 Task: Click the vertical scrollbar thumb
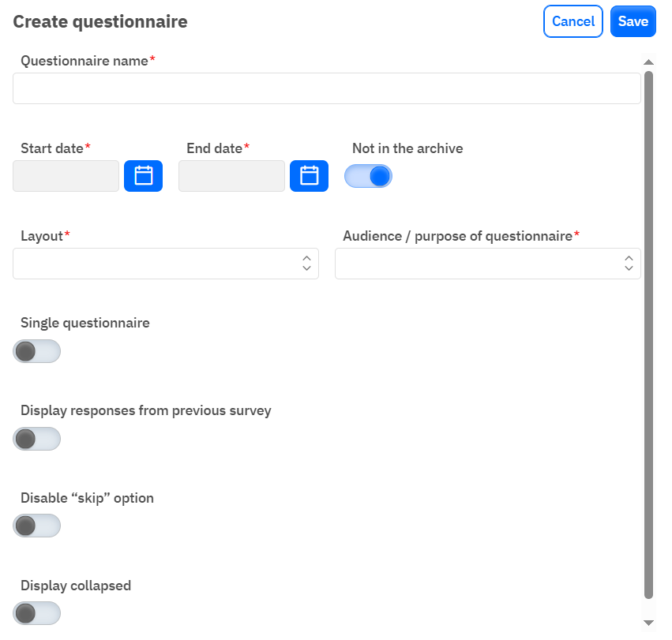tap(649, 331)
